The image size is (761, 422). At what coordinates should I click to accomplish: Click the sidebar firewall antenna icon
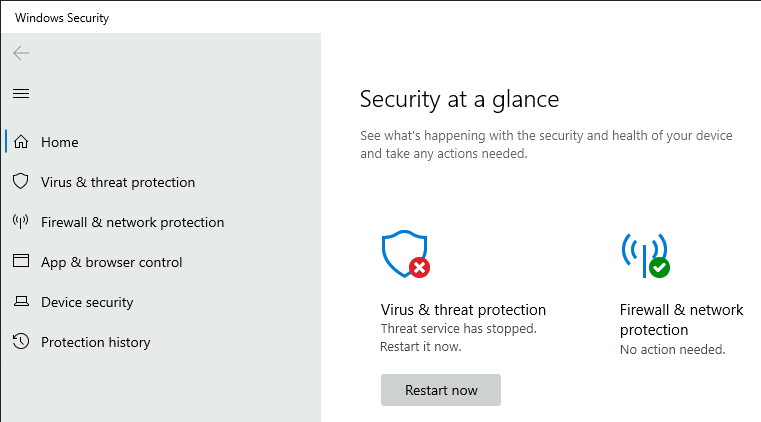click(x=21, y=222)
